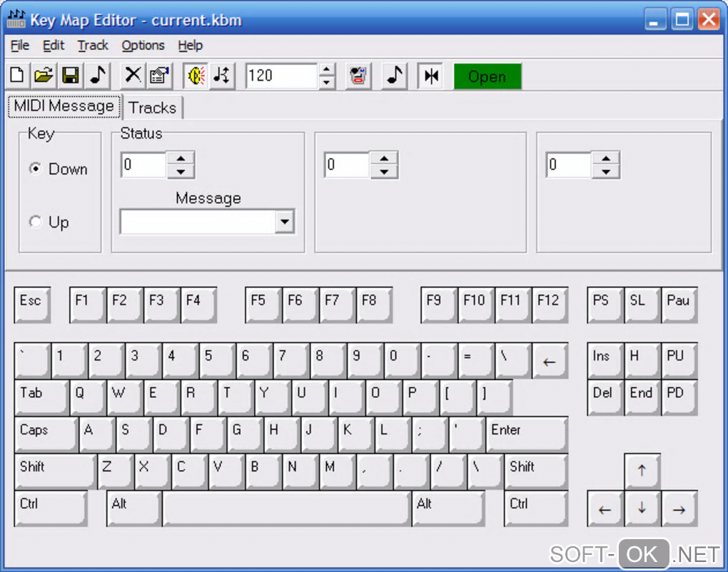Select the up arrow key
Image resolution: width=728 pixels, height=572 pixels.
642,471
